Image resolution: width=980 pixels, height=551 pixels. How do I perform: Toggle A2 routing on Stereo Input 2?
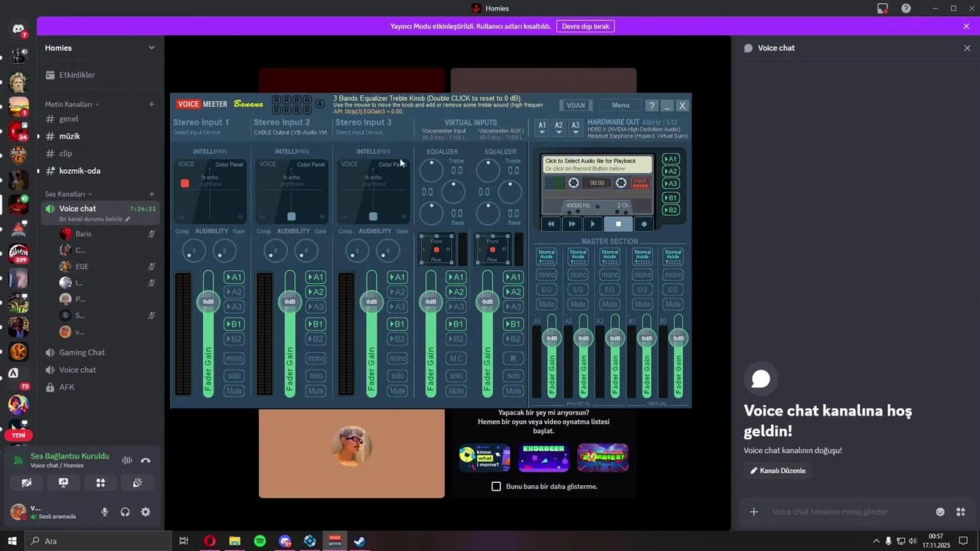pos(315,292)
